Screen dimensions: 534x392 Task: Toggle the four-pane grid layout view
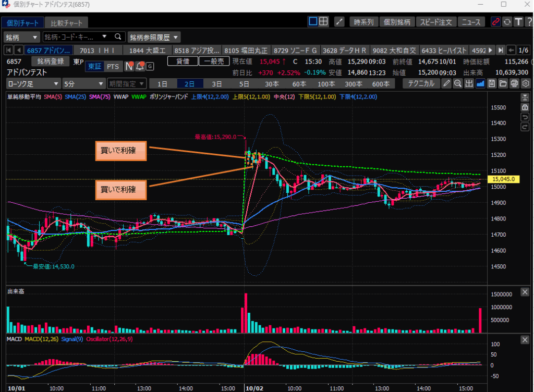[x=324, y=22]
